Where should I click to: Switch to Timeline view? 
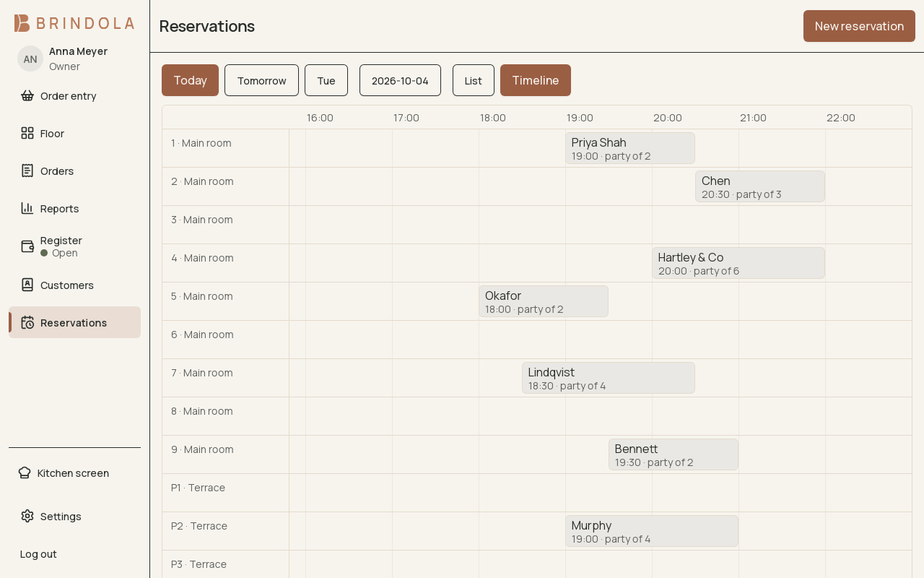(536, 80)
